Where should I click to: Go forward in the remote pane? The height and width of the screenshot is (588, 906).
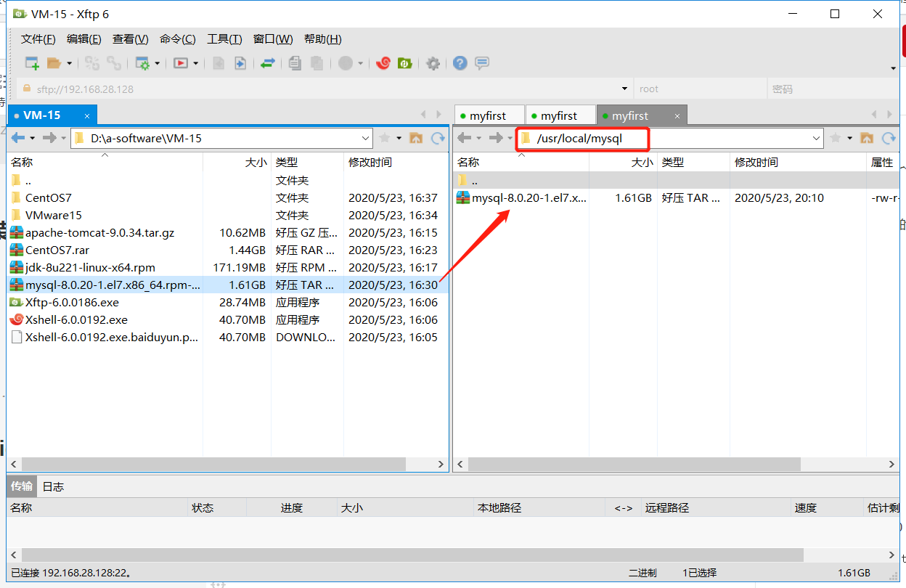click(496, 138)
